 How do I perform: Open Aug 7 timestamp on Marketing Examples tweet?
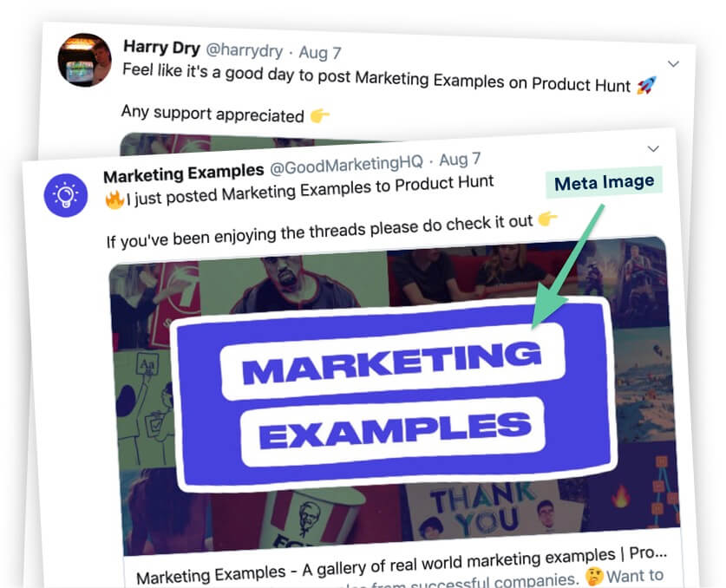point(460,160)
